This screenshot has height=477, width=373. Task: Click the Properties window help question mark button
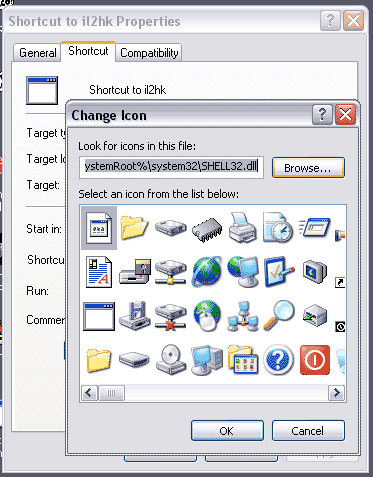pos(330,21)
